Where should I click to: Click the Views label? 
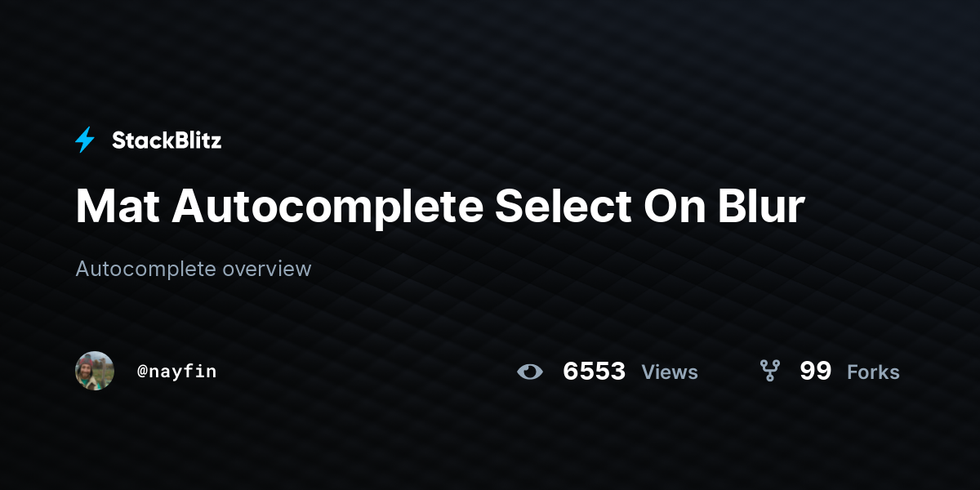[x=670, y=372]
